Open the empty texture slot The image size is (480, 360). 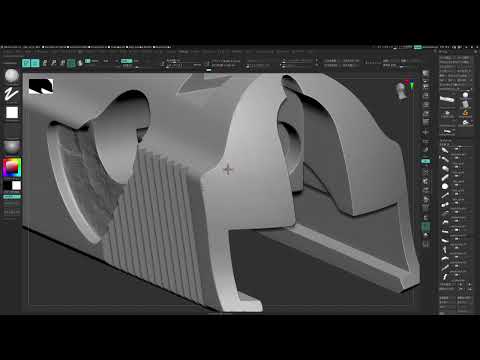pos(12,131)
